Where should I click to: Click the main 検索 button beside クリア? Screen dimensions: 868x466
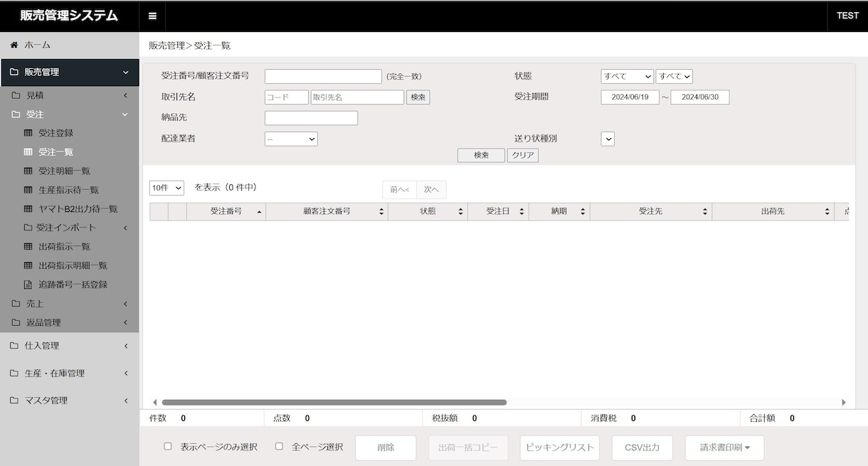tap(481, 155)
